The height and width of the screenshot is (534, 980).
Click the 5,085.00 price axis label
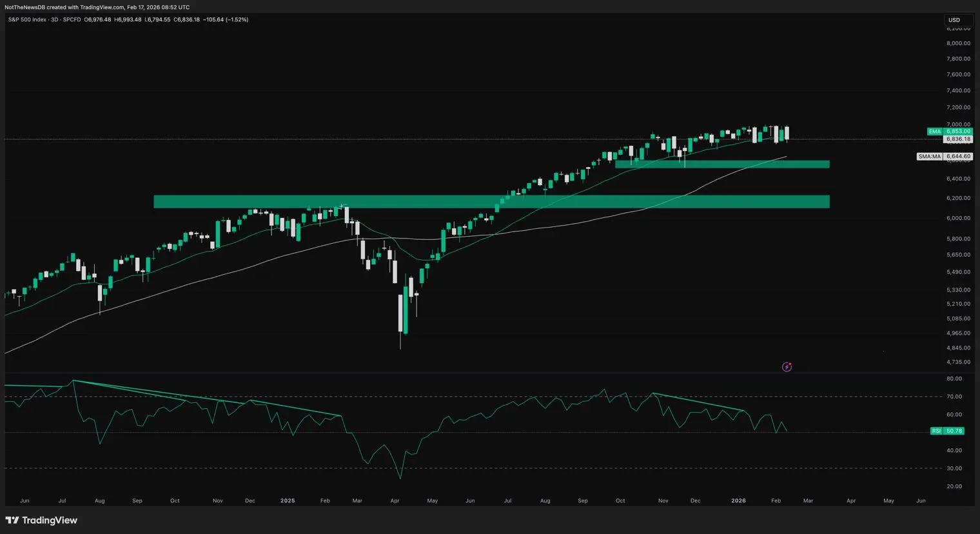point(958,319)
